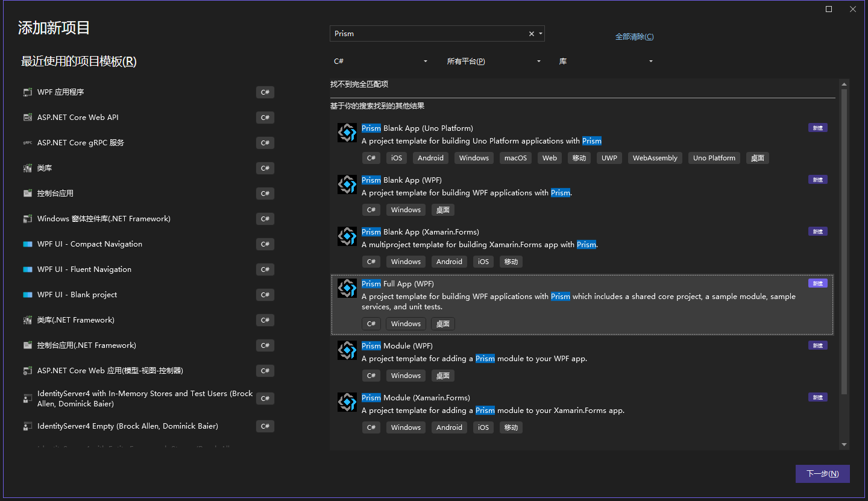Select the 类库 template icon
Screen dimensions: 868x501
point(27,168)
